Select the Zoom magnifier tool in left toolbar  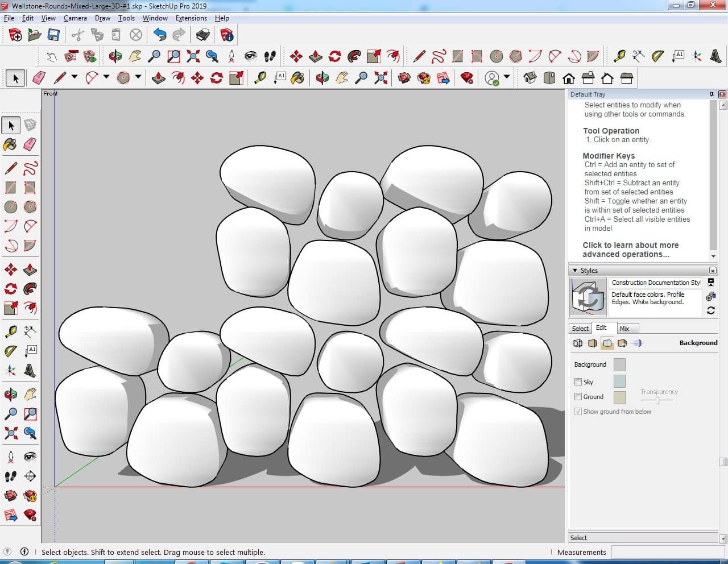[x=10, y=413]
